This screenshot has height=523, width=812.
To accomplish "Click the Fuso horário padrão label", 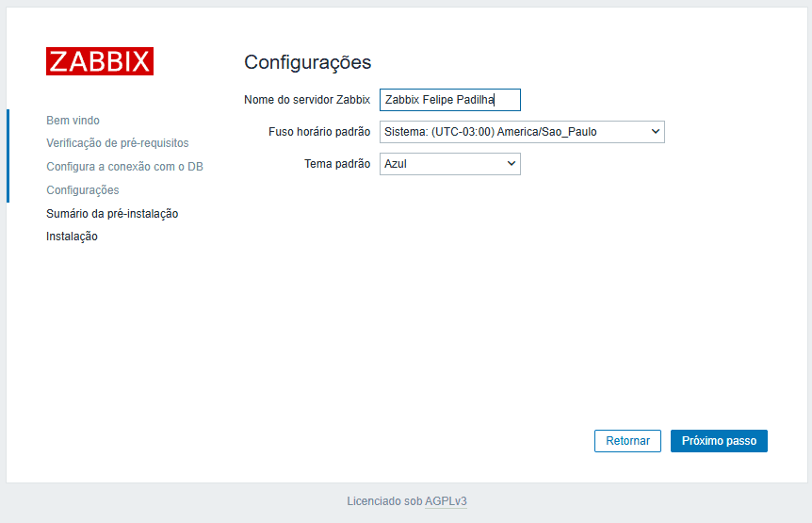I will click(319, 132).
